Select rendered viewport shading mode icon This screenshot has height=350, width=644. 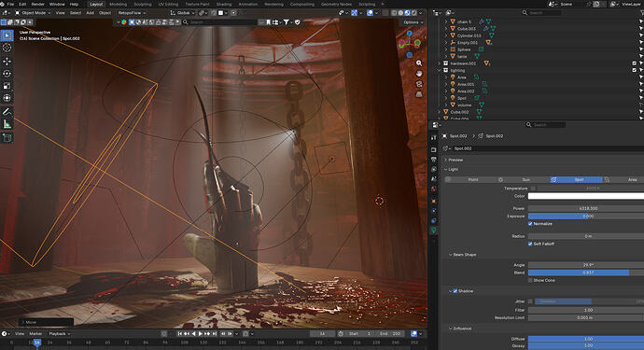point(414,13)
